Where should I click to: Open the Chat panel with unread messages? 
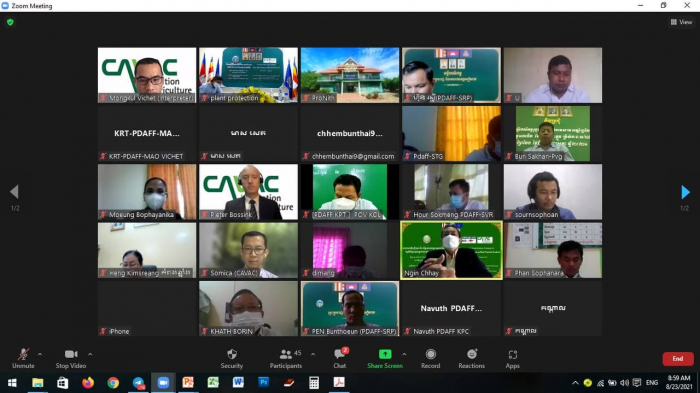[x=340, y=359]
